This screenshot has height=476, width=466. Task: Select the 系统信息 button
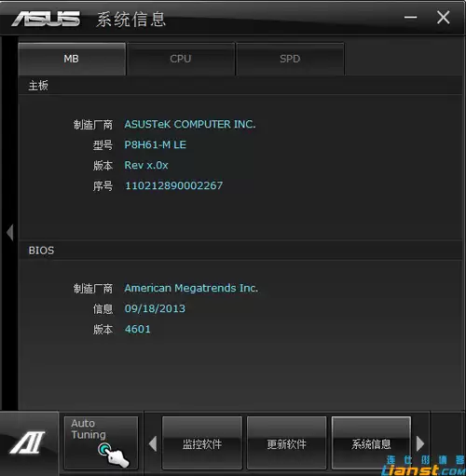pos(371,443)
